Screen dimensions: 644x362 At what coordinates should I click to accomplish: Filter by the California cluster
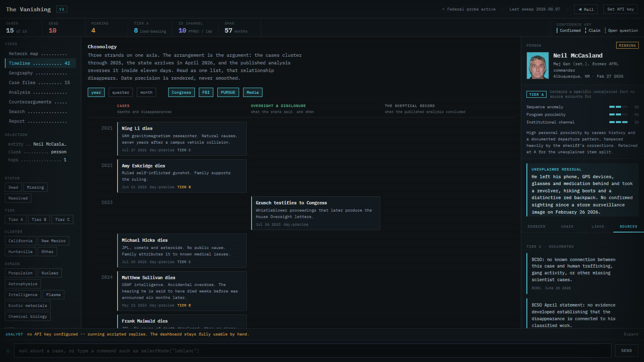point(21,241)
